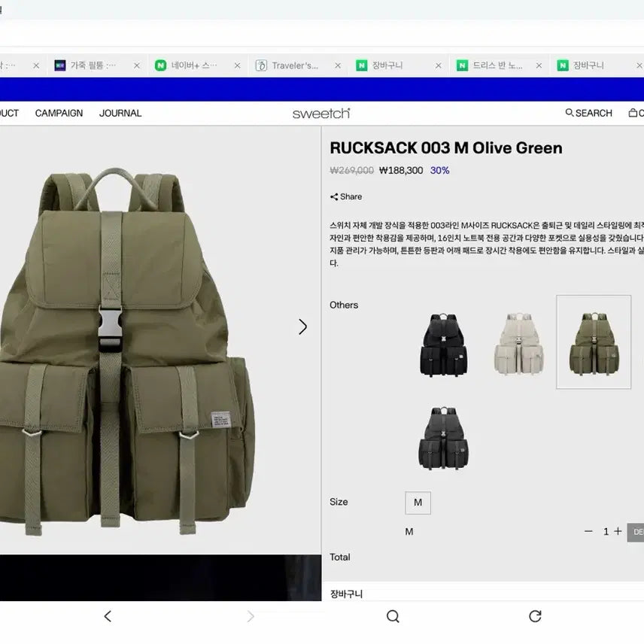Switch to the first 장바구니 tab

399,65
